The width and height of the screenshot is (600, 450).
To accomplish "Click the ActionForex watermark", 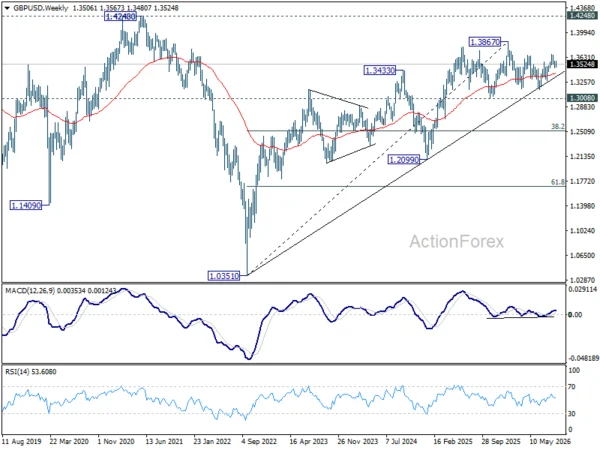I will (x=457, y=241).
